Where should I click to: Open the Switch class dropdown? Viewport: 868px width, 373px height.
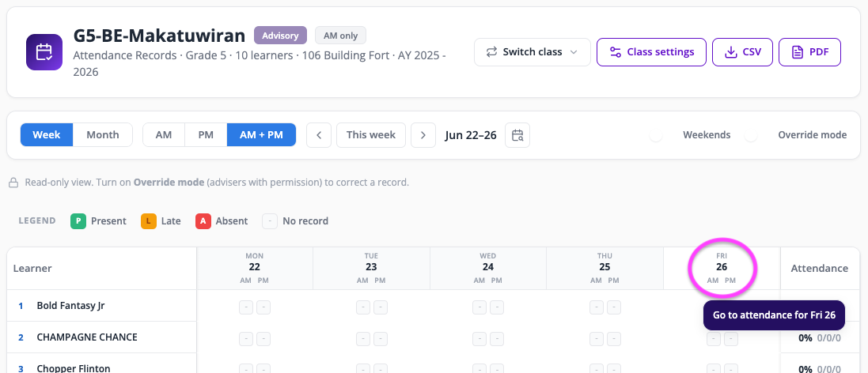tap(532, 52)
